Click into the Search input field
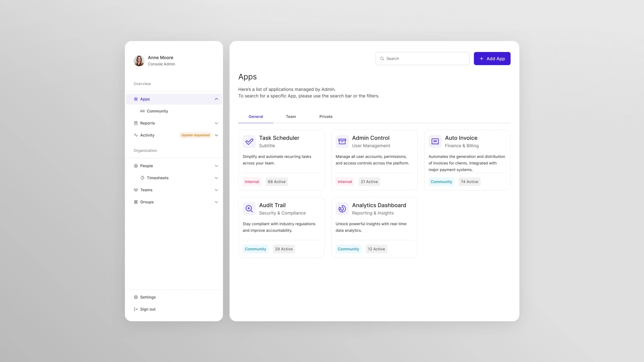The height and width of the screenshot is (362, 644). [422, 59]
